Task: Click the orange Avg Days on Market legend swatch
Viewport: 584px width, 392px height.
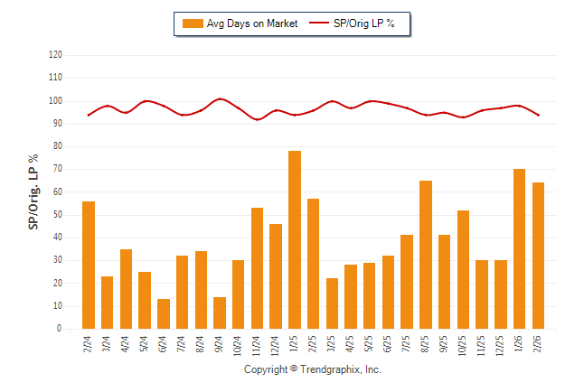Action: [193, 23]
